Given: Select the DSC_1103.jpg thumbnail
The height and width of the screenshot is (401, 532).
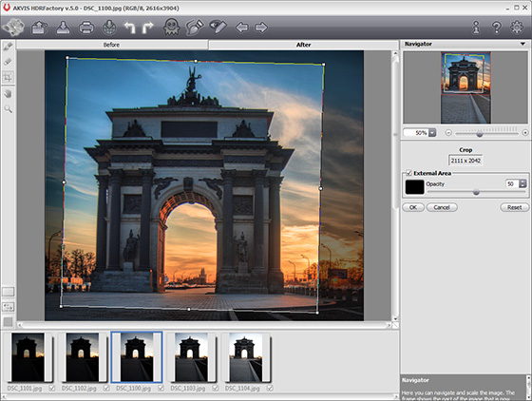Looking at the screenshot, I should [x=191, y=357].
